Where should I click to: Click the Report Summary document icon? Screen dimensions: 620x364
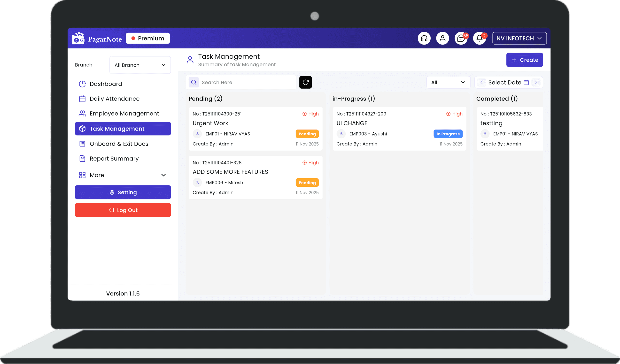[x=82, y=158]
